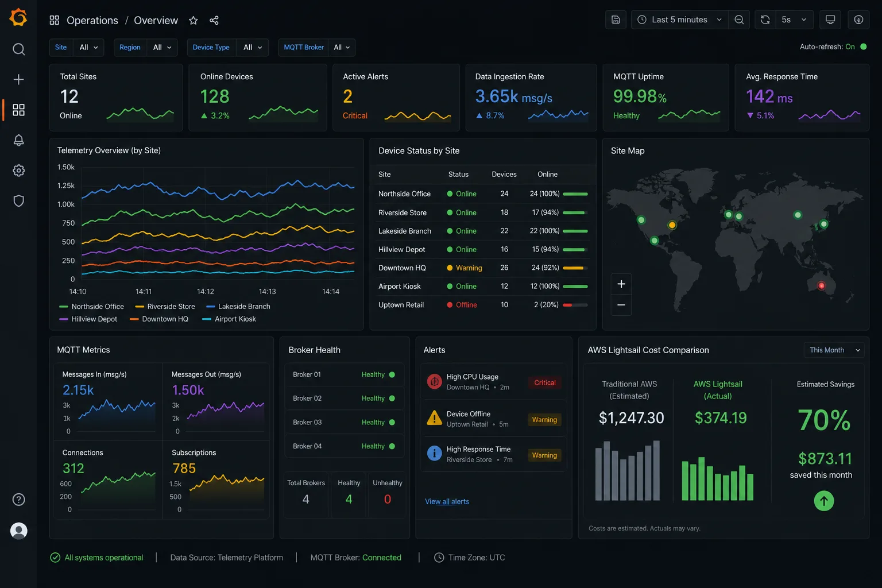This screenshot has width=882, height=588.
Task: Click the High CPU Usage critical icon
Action: tap(435, 381)
